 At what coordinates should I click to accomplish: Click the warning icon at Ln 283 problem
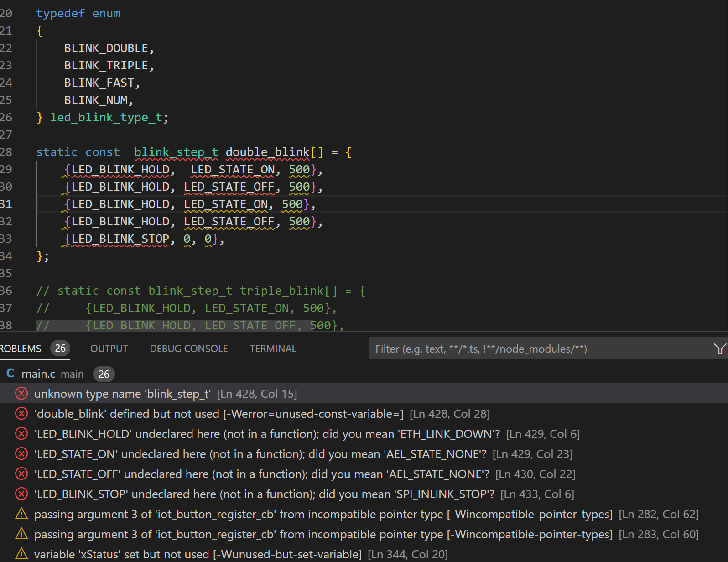pyautogui.click(x=21, y=534)
